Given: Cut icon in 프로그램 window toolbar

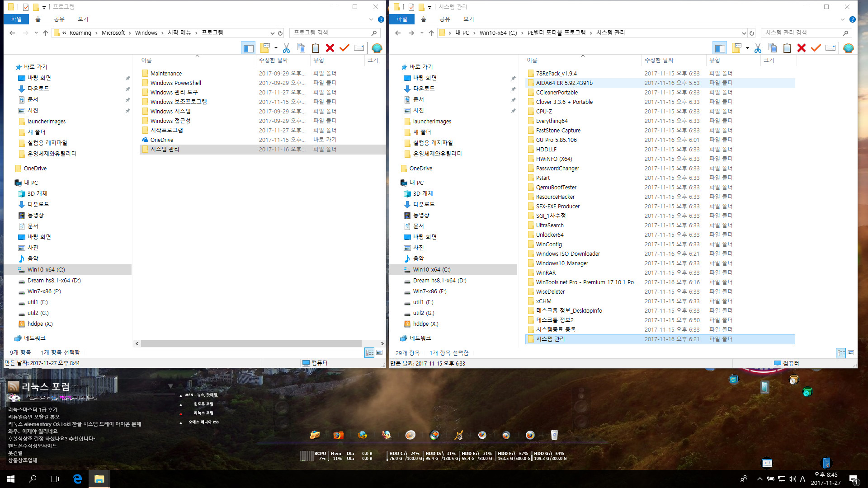Looking at the screenshot, I should point(286,48).
